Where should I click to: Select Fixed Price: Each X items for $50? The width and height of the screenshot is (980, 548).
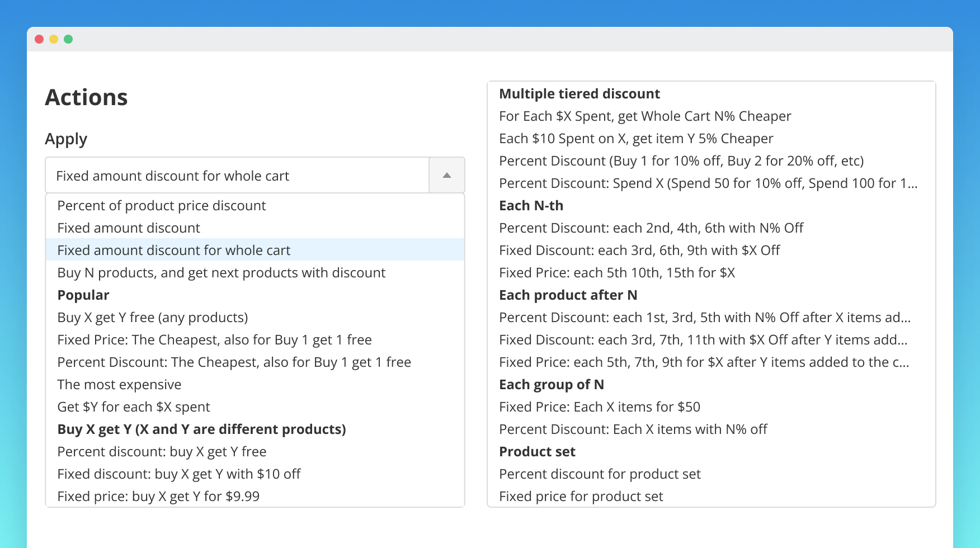pyautogui.click(x=600, y=407)
